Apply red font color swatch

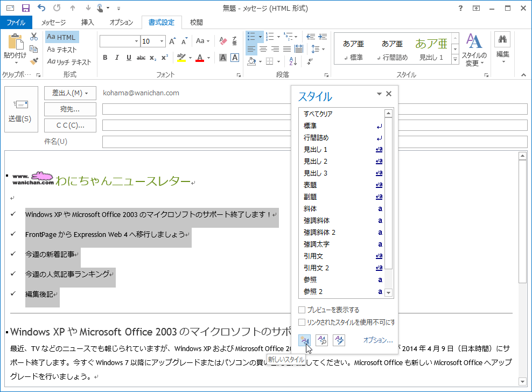[200, 58]
